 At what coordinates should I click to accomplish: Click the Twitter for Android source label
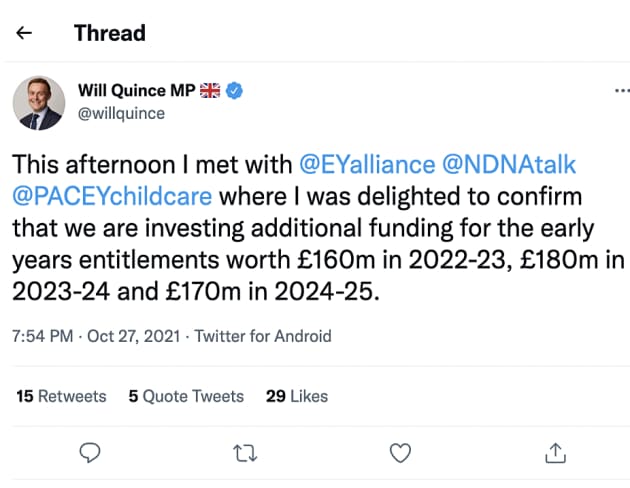tap(263, 336)
